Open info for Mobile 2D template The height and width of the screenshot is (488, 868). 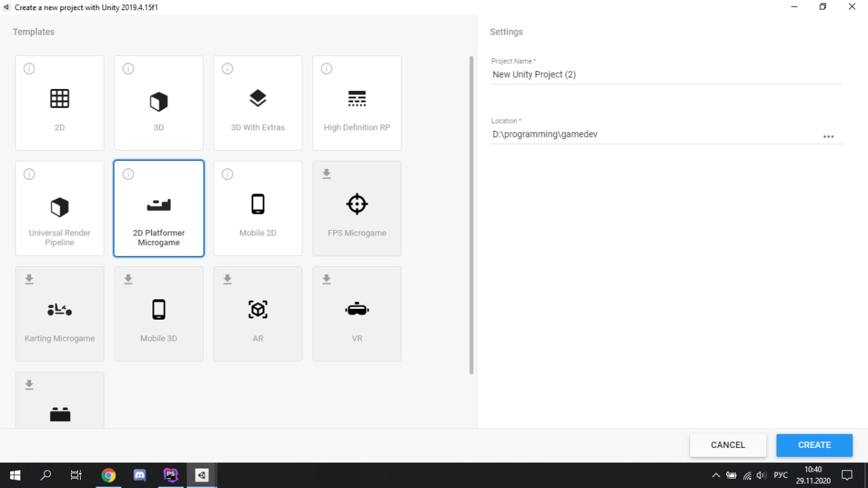point(227,174)
